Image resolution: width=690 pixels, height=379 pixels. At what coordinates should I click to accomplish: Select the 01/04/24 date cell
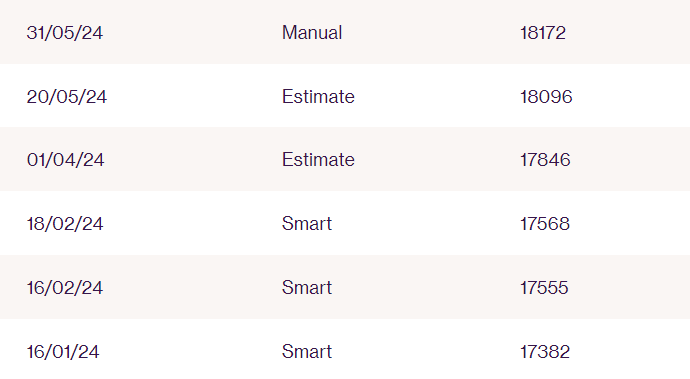pos(65,159)
